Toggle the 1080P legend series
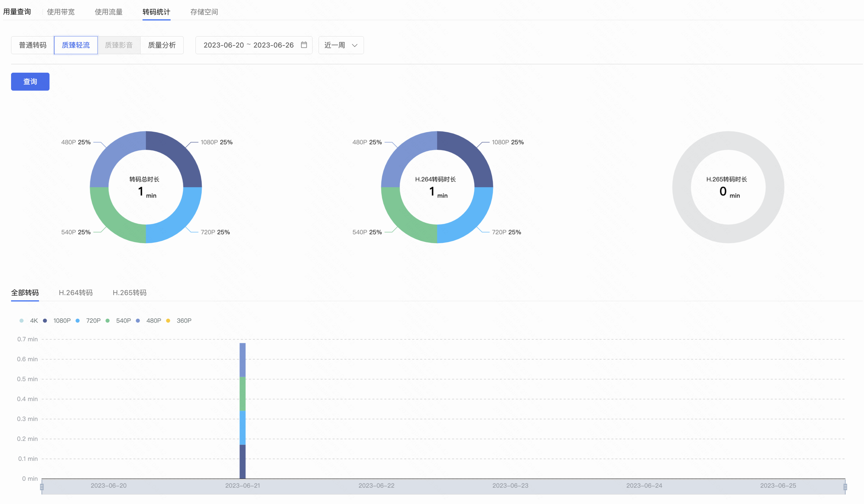864x504 pixels. pyautogui.click(x=57, y=321)
